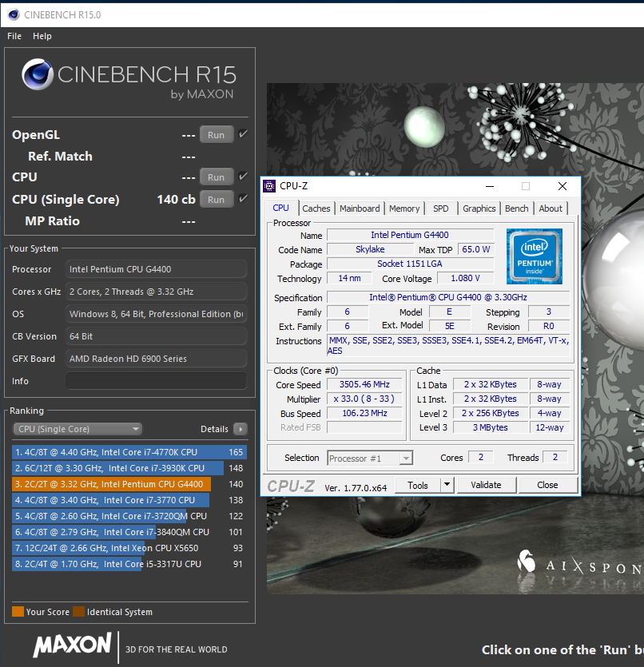Toggle the CPU test checkbox
Screen dimensions: 644x667
pos(243,176)
